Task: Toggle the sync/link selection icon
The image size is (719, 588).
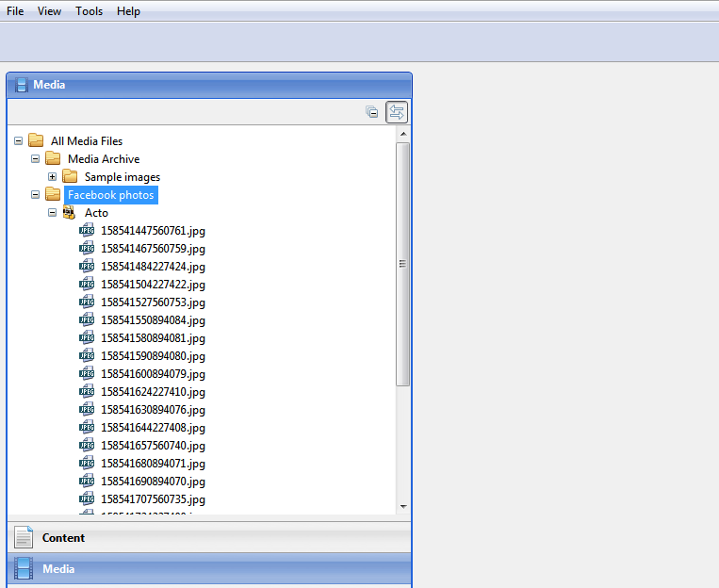Action: (397, 112)
